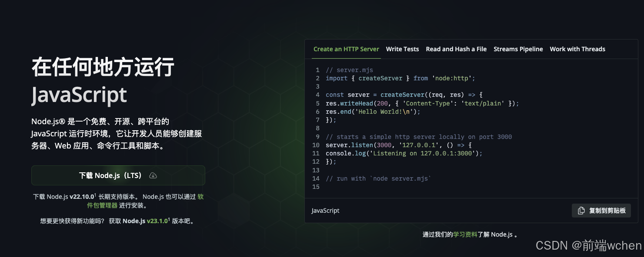Click the large JavaScript heading text

click(79, 95)
